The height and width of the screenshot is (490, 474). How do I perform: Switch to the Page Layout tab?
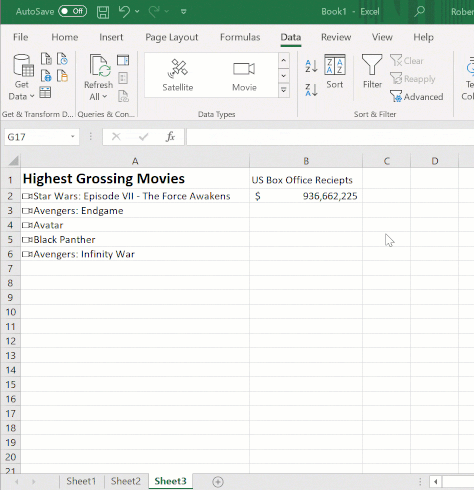pyautogui.click(x=172, y=37)
